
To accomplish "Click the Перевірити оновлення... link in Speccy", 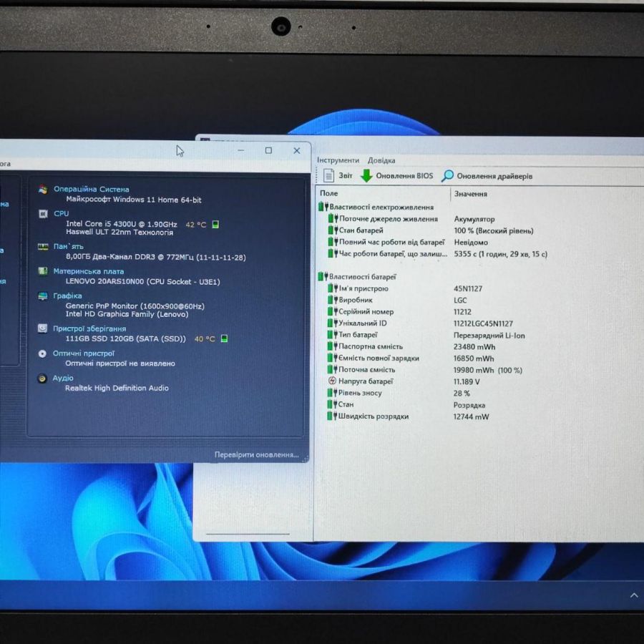I will pos(256,454).
